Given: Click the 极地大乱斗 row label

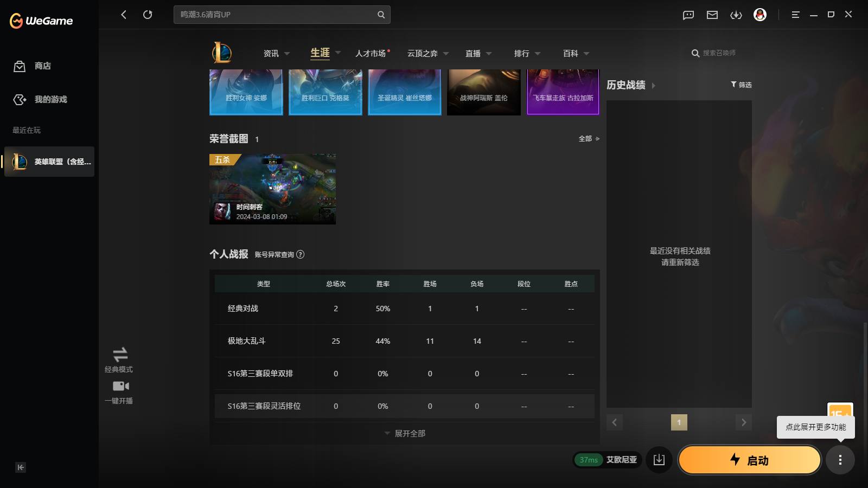Looking at the screenshot, I should pos(247,341).
